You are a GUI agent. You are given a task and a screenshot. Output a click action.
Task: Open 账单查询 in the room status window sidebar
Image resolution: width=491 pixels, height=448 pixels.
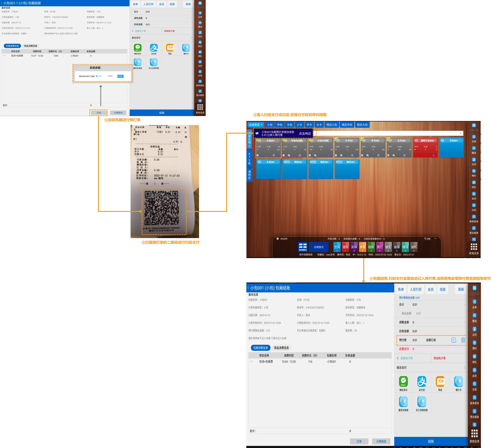coord(474,219)
